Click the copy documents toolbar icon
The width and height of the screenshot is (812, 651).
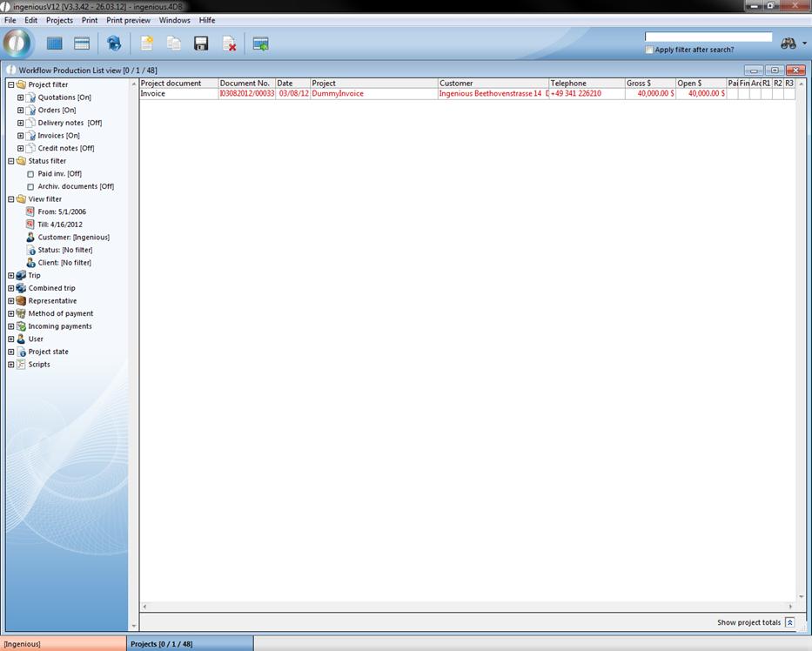pyautogui.click(x=174, y=44)
